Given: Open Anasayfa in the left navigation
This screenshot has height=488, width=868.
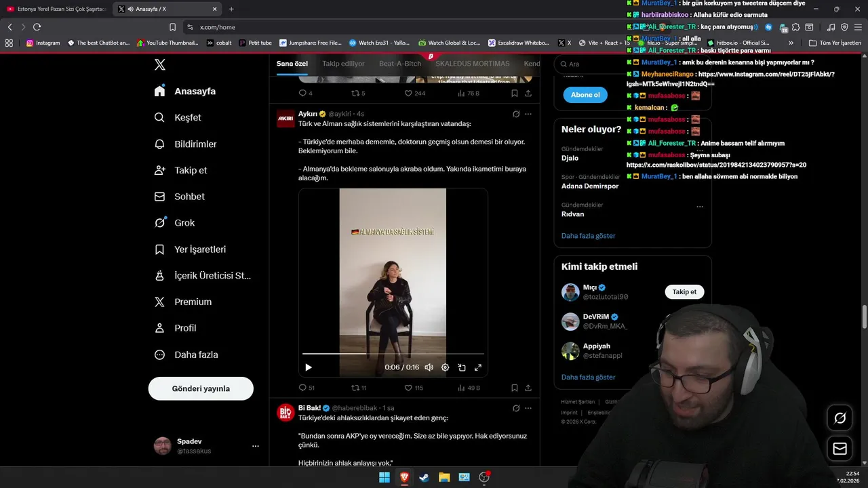Looking at the screenshot, I should pos(185,91).
